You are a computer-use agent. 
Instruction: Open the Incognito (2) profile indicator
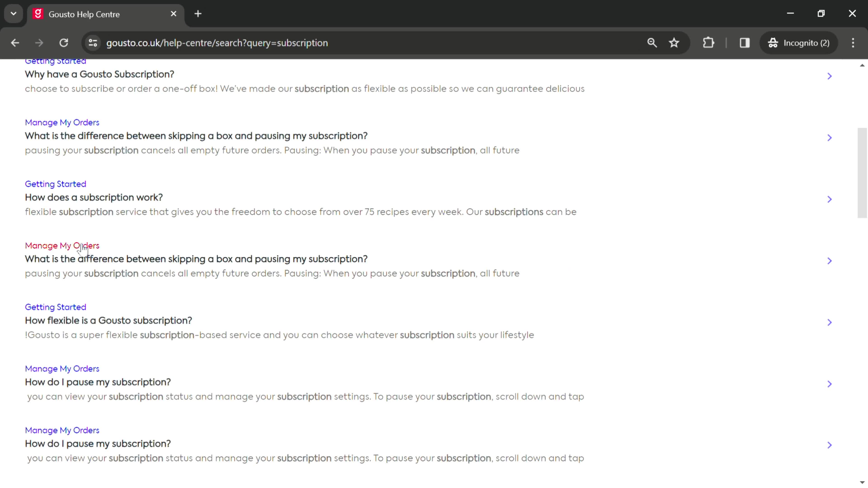point(799,43)
